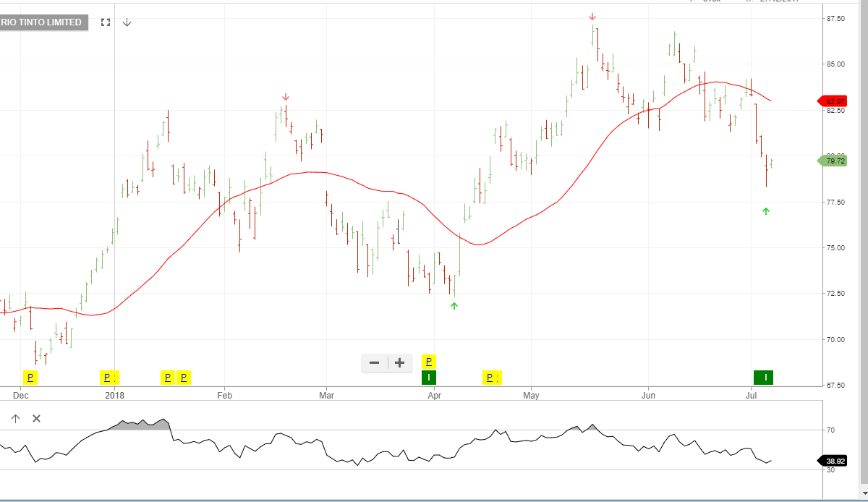Open the P marker at start of 2018
The image size is (868, 502).
tap(109, 377)
